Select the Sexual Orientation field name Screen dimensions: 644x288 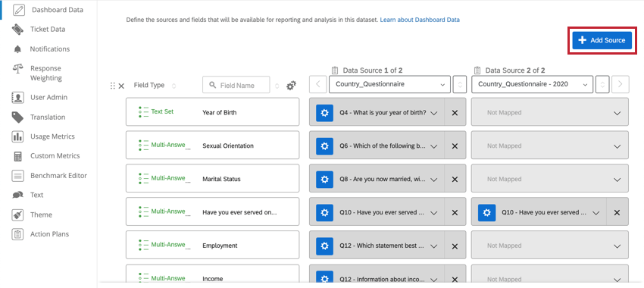[x=228, y=146]
